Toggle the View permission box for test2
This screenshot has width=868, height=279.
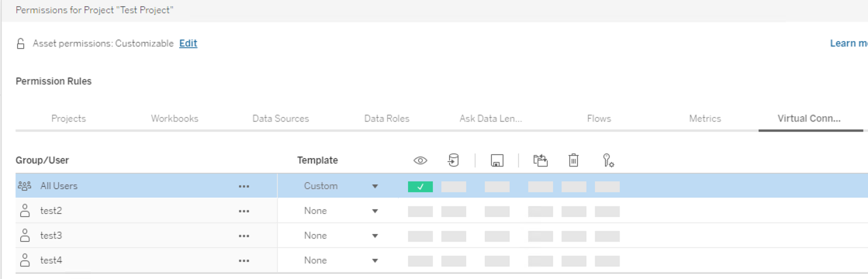click(420, 212)
